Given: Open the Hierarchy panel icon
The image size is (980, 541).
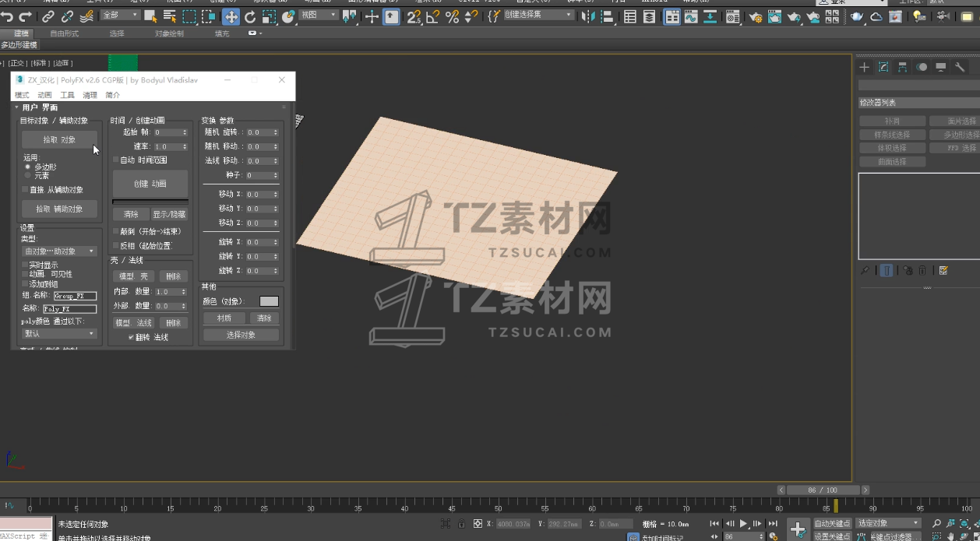Looking at the screenshot, I should (902, 68).
